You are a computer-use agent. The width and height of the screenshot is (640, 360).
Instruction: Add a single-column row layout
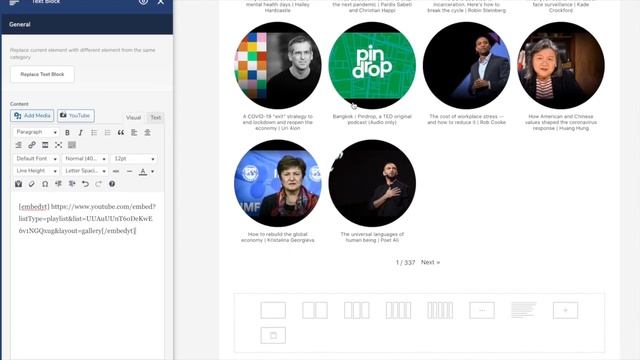[273, 311]
